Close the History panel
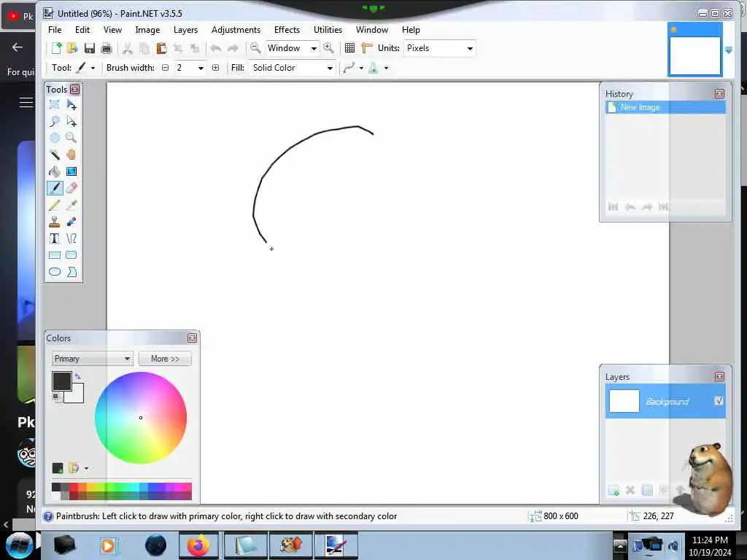This screenshot has width=747, height=560. click(719, 94)
